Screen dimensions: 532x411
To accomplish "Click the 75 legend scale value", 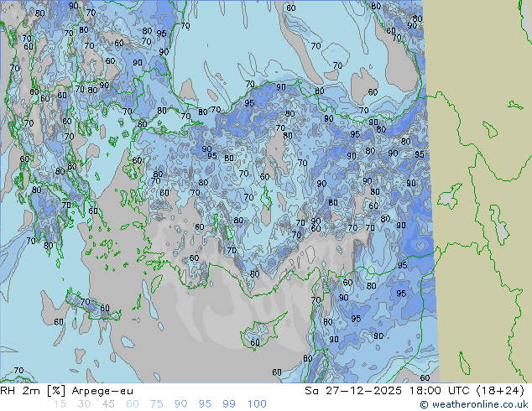I will pos(157,404).
